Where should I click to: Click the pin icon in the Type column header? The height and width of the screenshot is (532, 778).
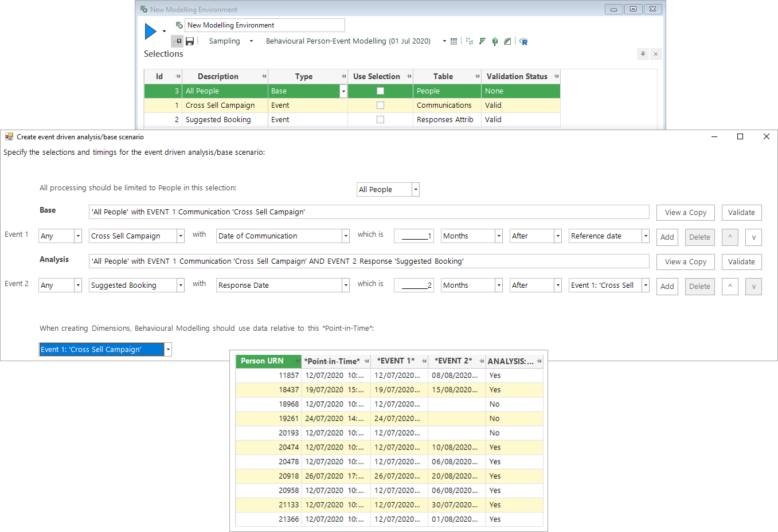click(x=343, y=76)
